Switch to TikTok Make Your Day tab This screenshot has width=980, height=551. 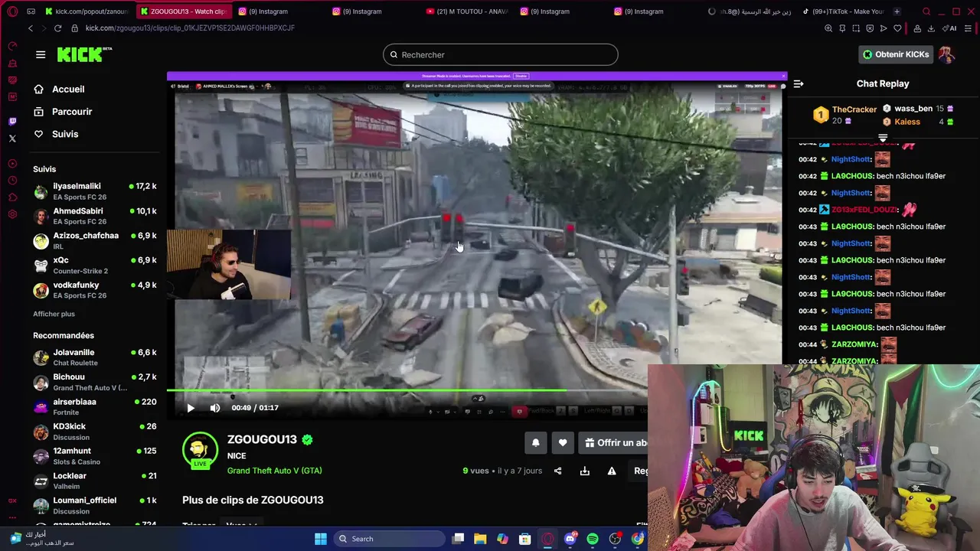[x=842, y=11]
